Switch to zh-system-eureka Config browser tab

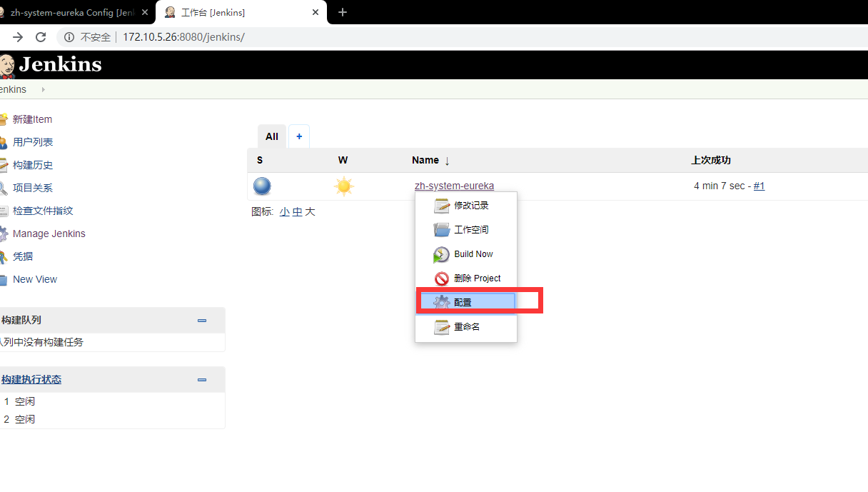click(71, 12)
